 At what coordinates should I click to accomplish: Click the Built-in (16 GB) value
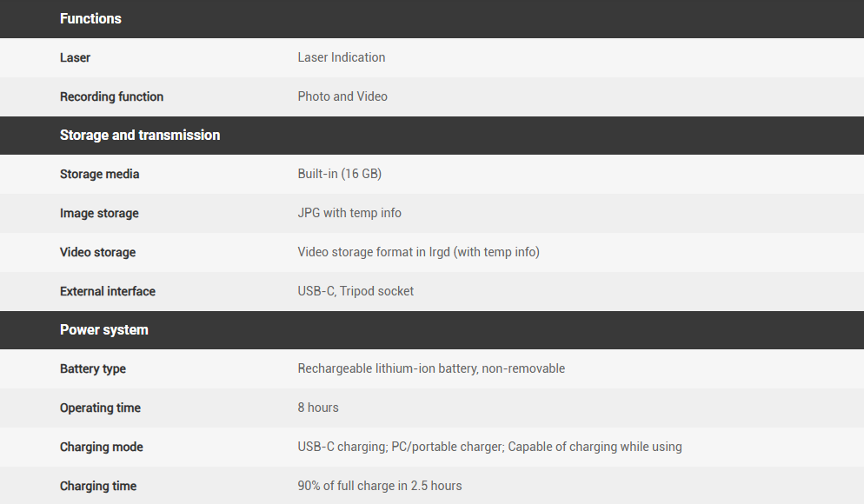[339, 174]
